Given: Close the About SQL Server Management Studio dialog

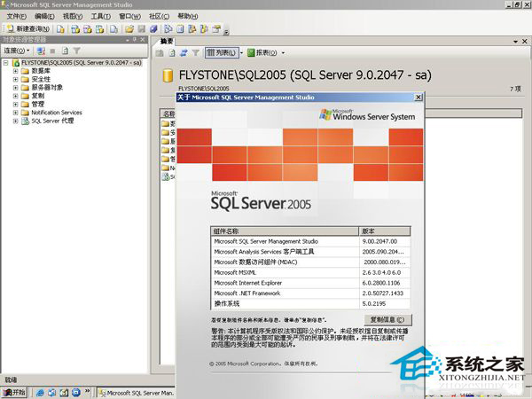Looking at the screenshot, I should (x=419, y=98).
